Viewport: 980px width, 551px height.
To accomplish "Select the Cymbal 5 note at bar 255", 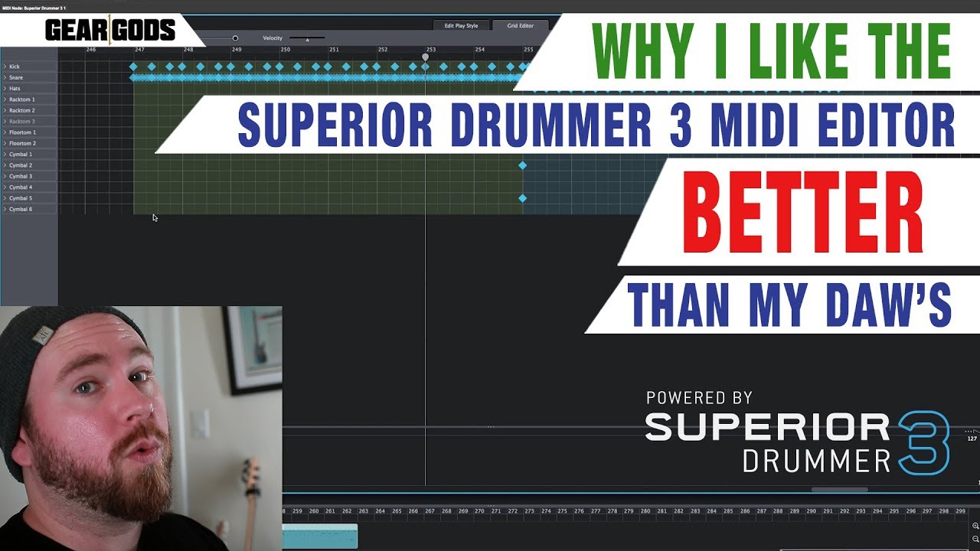I will tap(522, 198).
